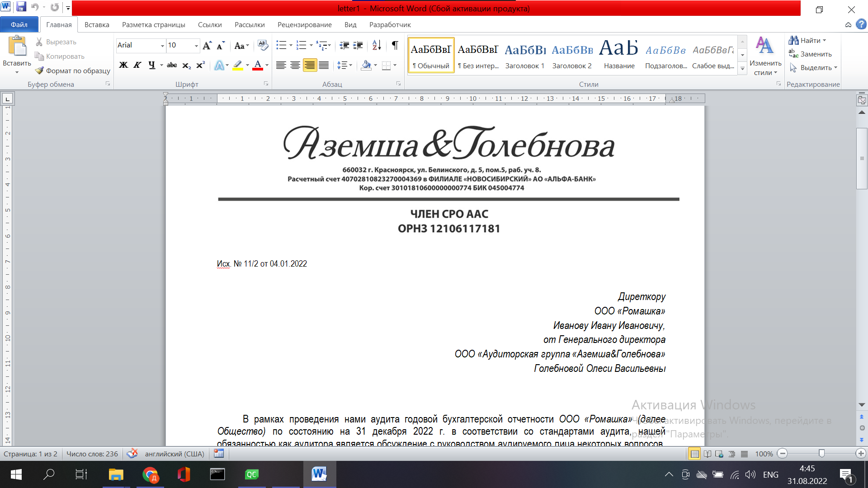Toggle underline (Ч) formatting

pyautogui.click(x=152, y=66)
